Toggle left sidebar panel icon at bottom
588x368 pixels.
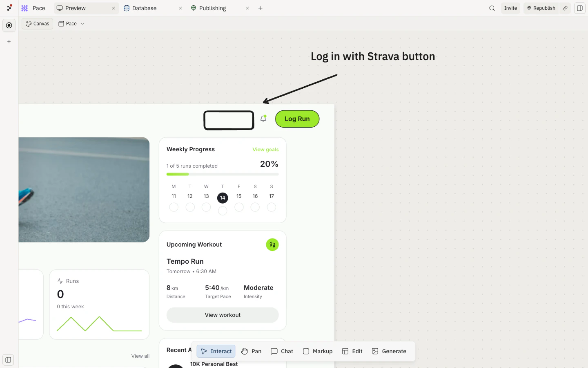pos(8,360)
